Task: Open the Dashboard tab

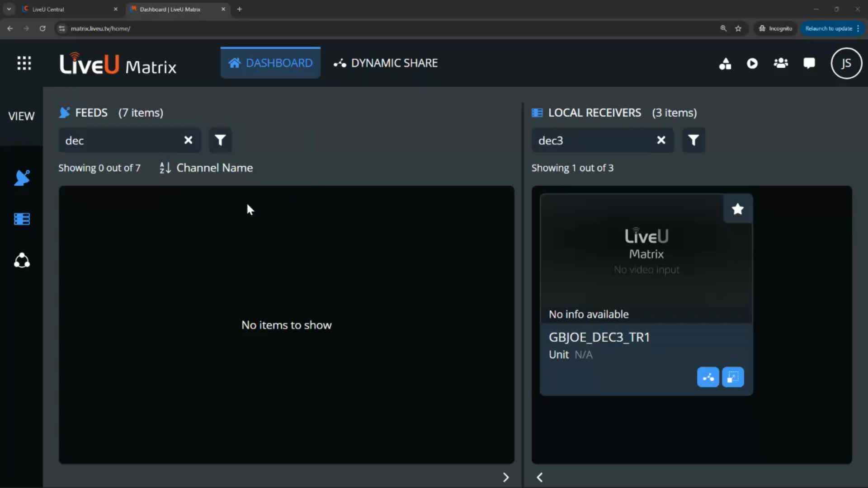Action: pos(270,63)
